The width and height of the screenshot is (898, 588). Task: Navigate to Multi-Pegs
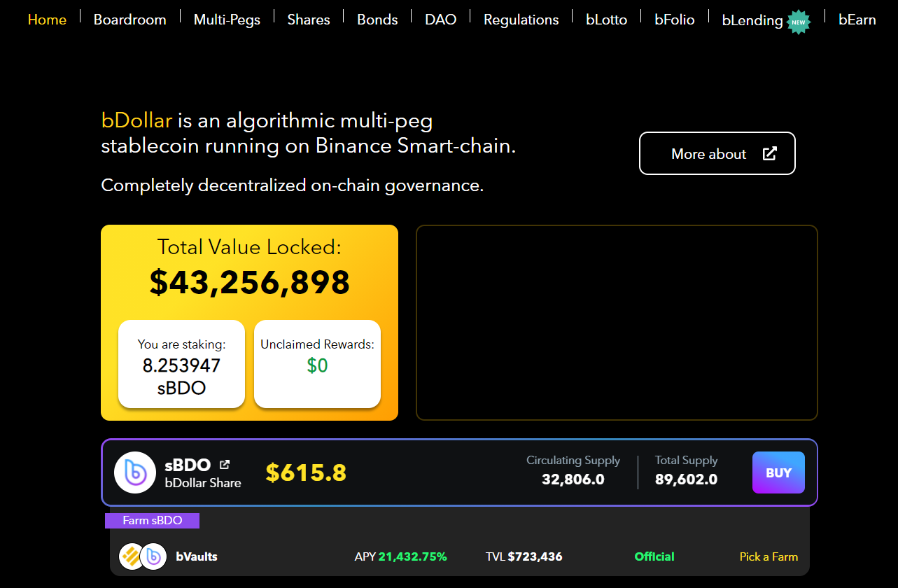coord(227,20)
